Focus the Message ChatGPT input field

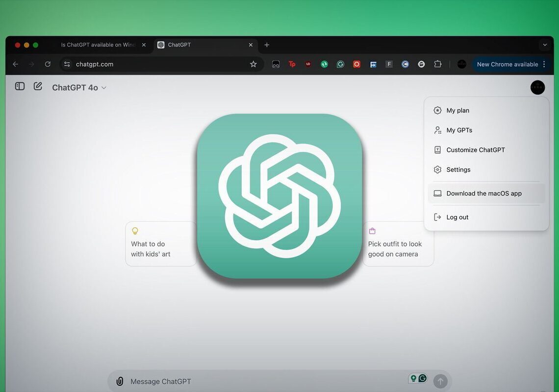[264, 381]
